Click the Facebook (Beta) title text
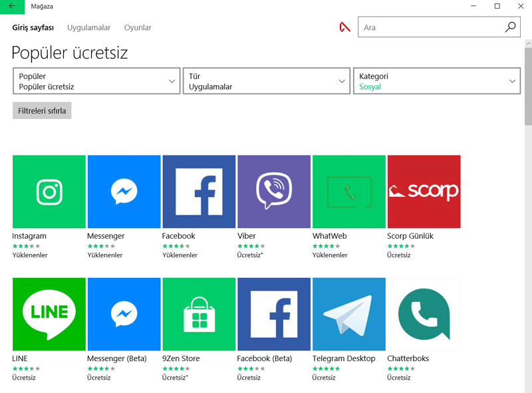 coord(264,358)
